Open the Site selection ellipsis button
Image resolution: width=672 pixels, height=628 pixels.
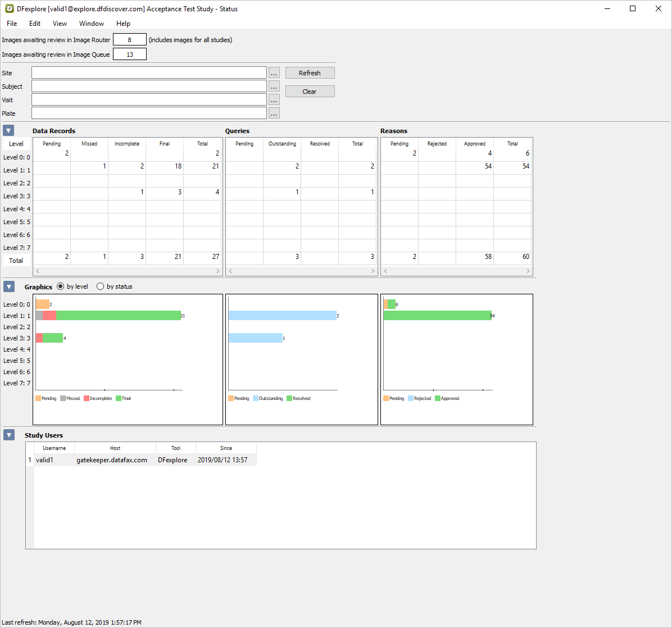(x=274, y=73)
